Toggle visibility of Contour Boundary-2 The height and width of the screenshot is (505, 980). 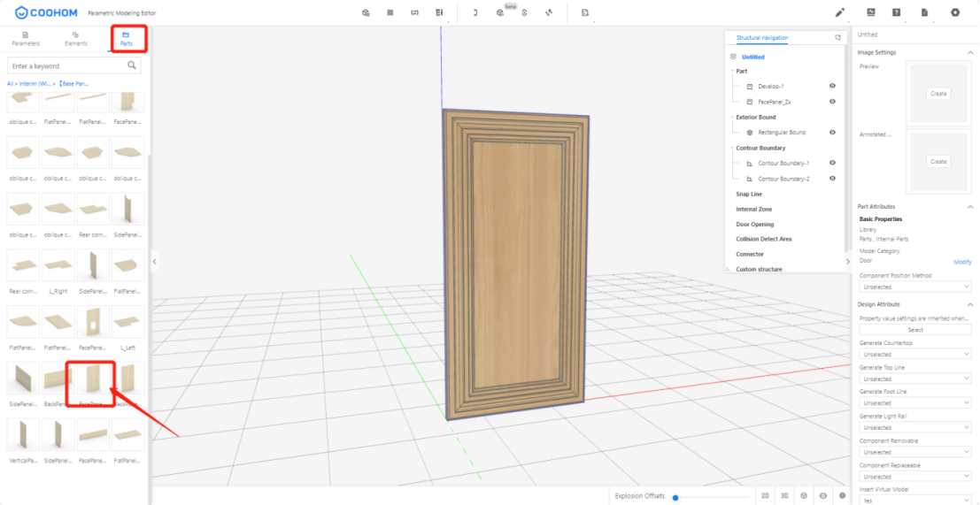(x=832, y=179)
